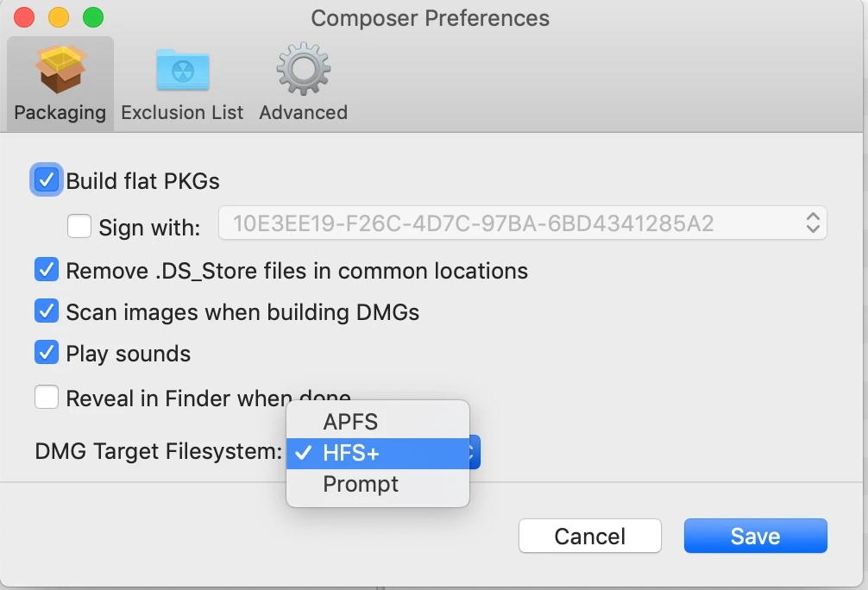Viewport: 868px width, 590px height.
Task: Click the Exclusion List label
Action: coord(182,112)
